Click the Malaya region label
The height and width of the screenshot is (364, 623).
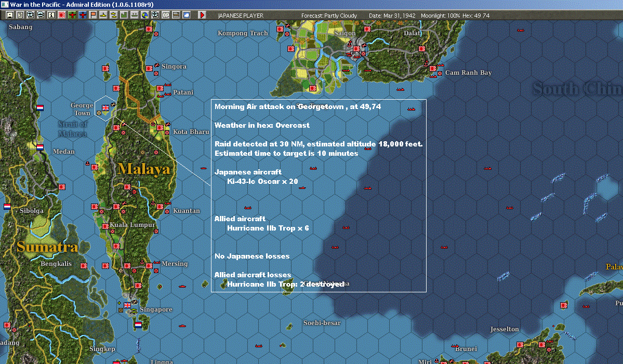pyautogui.click(x=144, y=169)
